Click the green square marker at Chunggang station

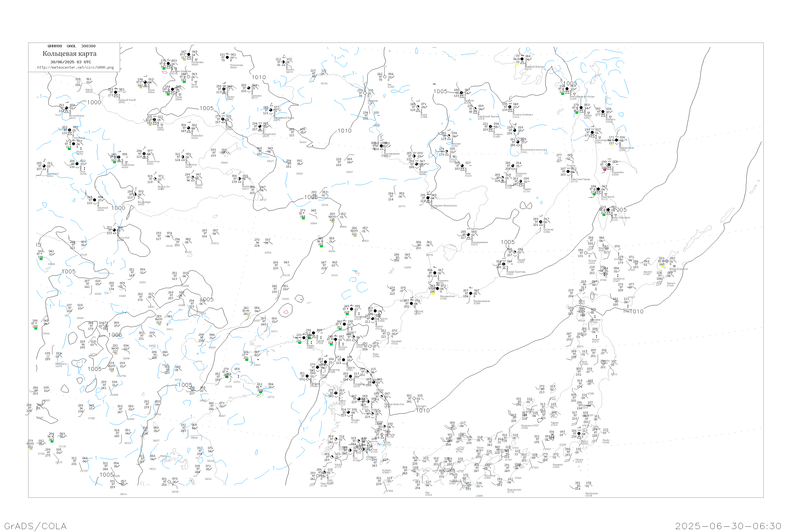point(347,314)
